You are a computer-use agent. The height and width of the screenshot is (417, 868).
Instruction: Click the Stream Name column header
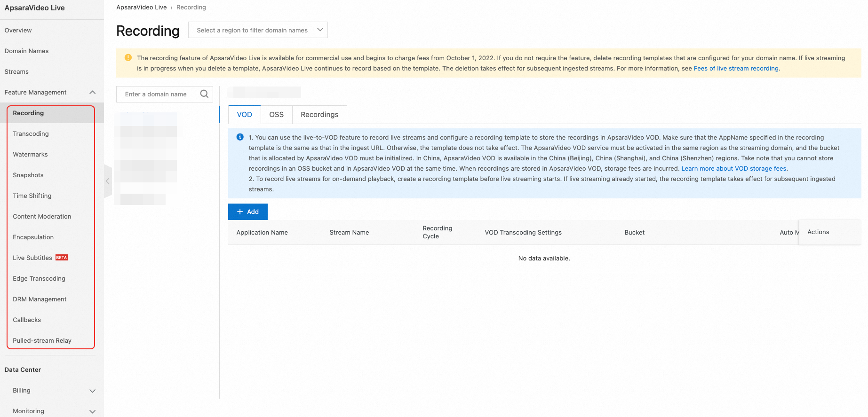(x=349, y=232)
